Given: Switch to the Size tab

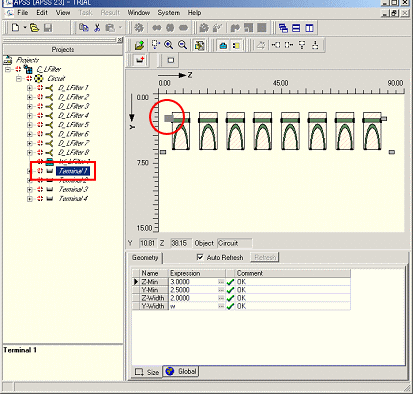Looking at the screenshot, I should 147,372.
